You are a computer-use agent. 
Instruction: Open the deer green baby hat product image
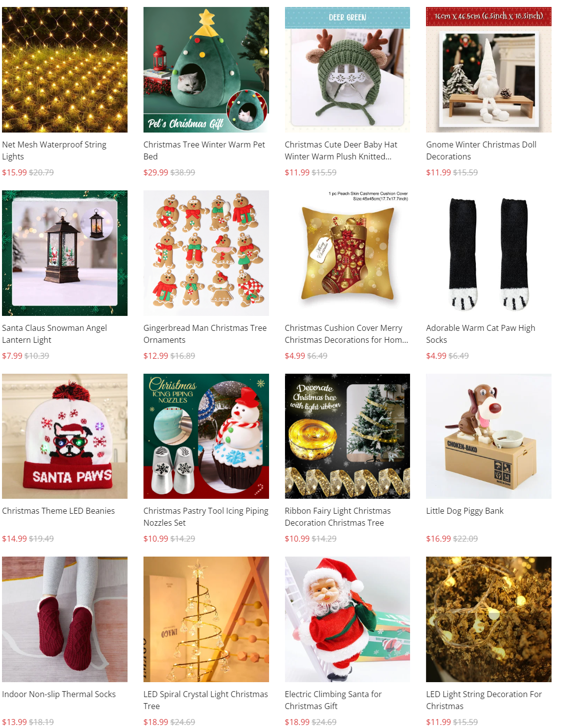tap(347, 70)
